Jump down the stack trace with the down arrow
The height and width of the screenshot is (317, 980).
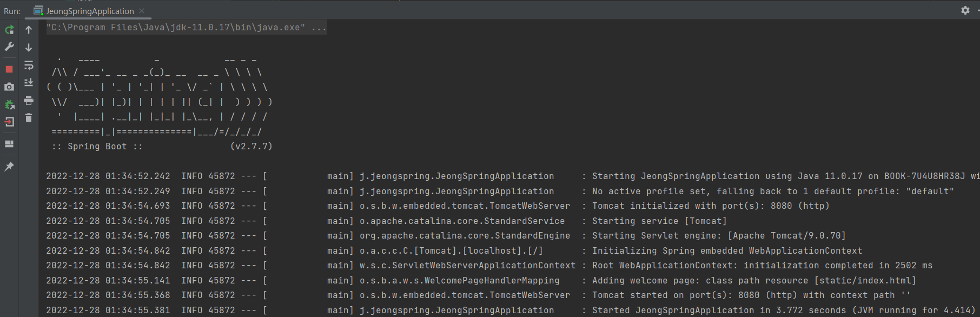coord(29,48)
